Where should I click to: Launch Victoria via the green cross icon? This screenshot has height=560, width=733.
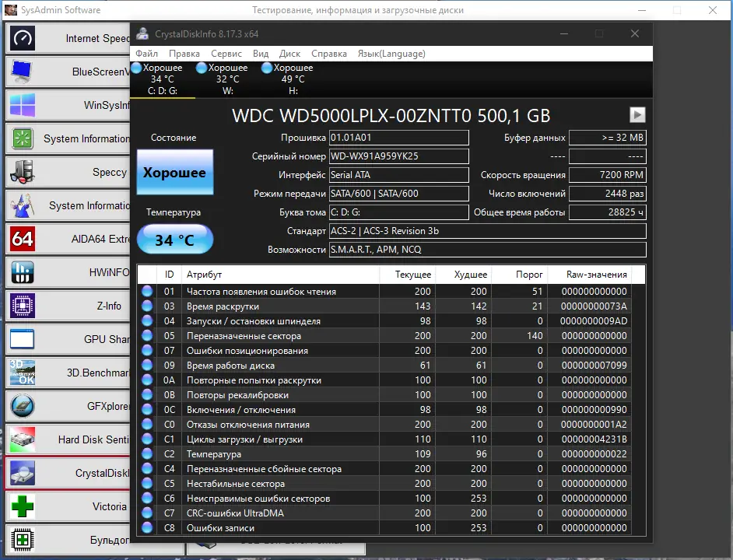tap(22, 506)
